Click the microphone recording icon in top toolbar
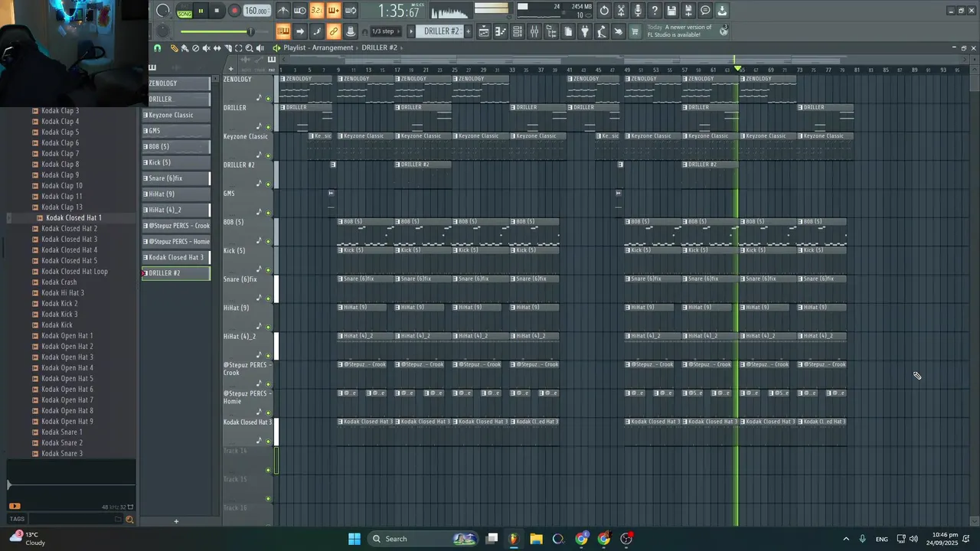Viewport: 980px width, 551px height. click(638, 11)
